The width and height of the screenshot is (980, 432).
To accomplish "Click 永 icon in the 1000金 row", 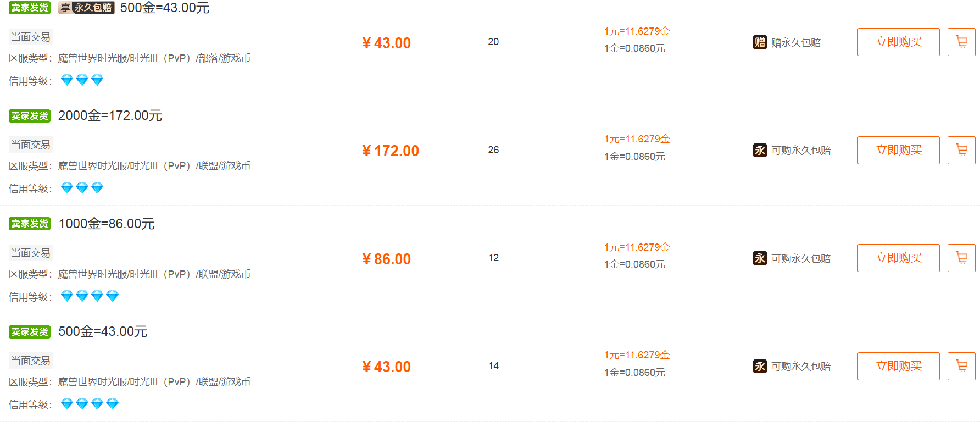I will 760,258.
